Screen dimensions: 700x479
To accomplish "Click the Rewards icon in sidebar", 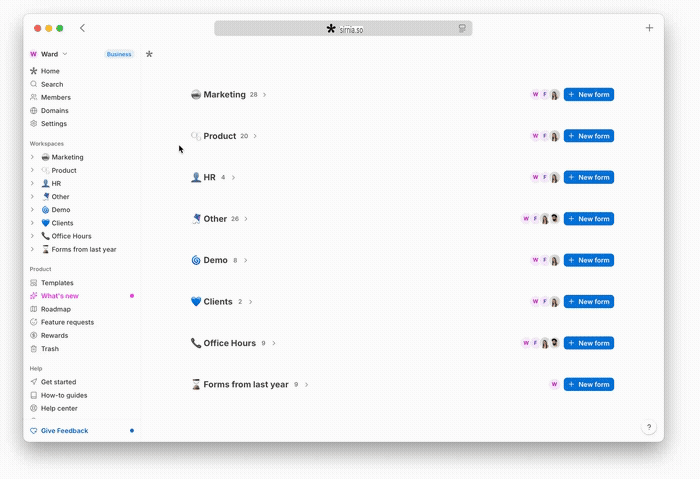I will 33,335.
